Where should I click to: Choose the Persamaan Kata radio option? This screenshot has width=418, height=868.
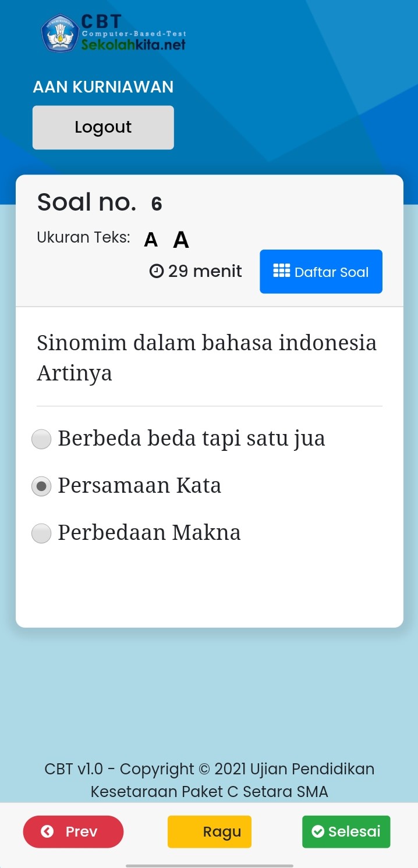click(41, 486)
